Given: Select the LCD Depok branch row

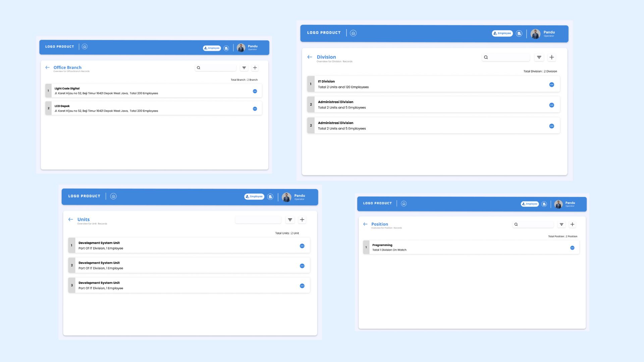Looking at the screenshot, I should pos(154,108).
